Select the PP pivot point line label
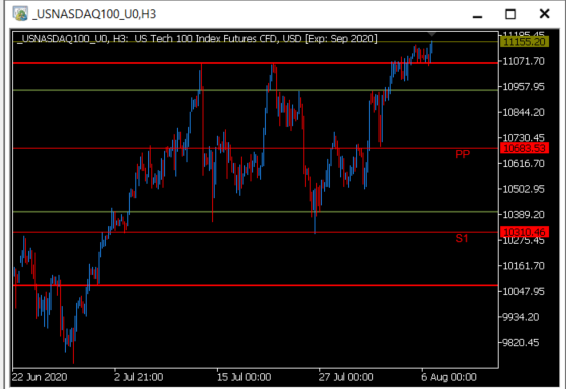The width and height of the screenshot is (566, 389). pos(462,154)
